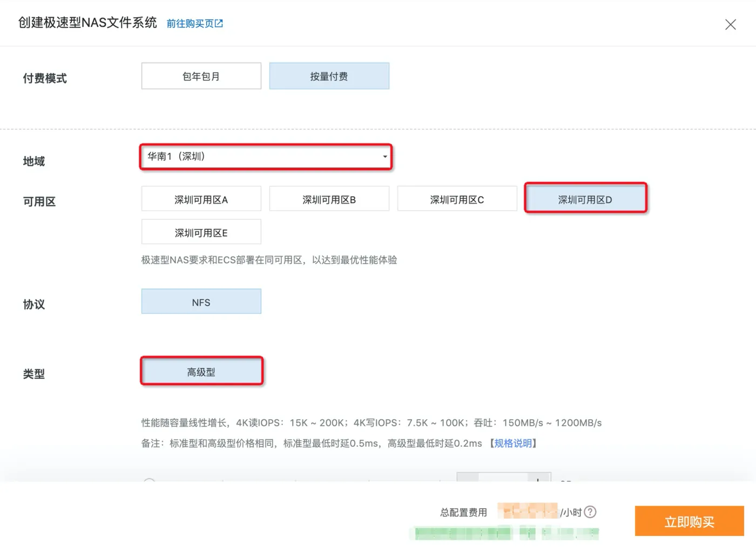This screenshot has height=551, width=756.
Task: Select the 包年包月 subscription payment mode
Action: 201,76
